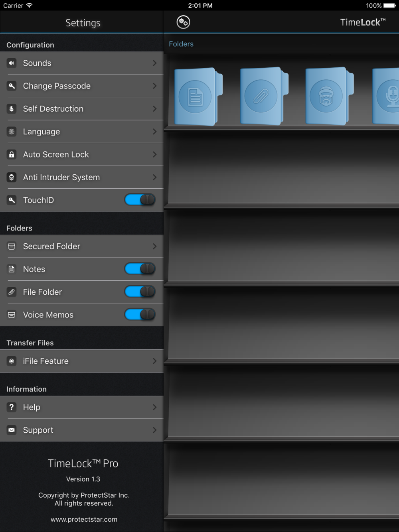Open the Support label
The width and height of the screenshot is (399, 532).
coord(38,430)
